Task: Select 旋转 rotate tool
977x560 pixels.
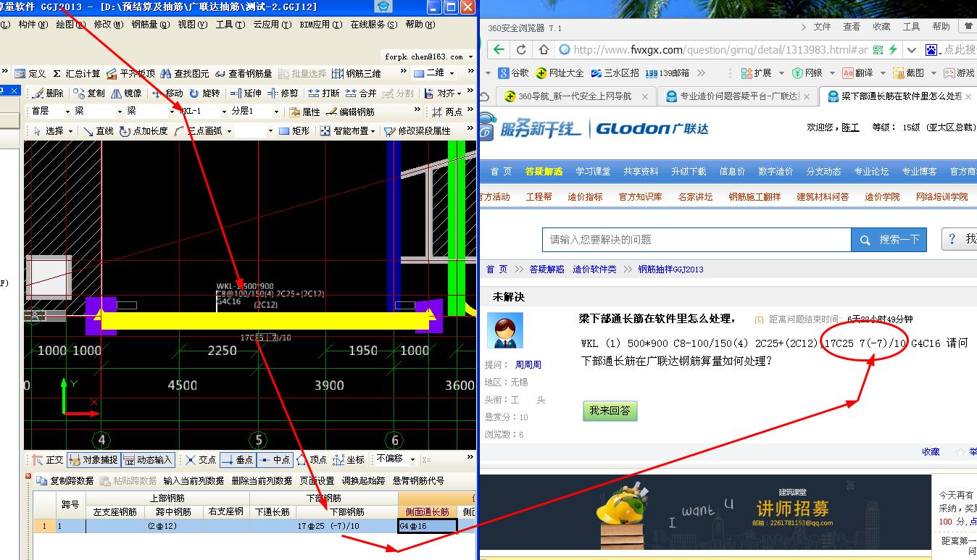Action: [204, 93]
